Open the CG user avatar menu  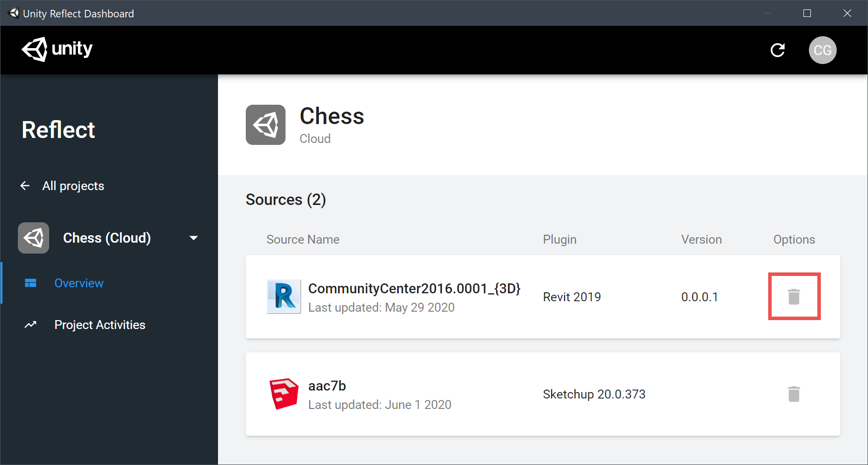point(823,50)
